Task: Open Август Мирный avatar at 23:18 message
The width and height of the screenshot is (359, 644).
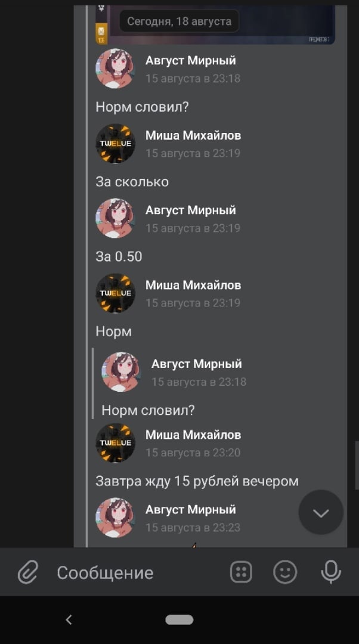Action: click(116, 69)
